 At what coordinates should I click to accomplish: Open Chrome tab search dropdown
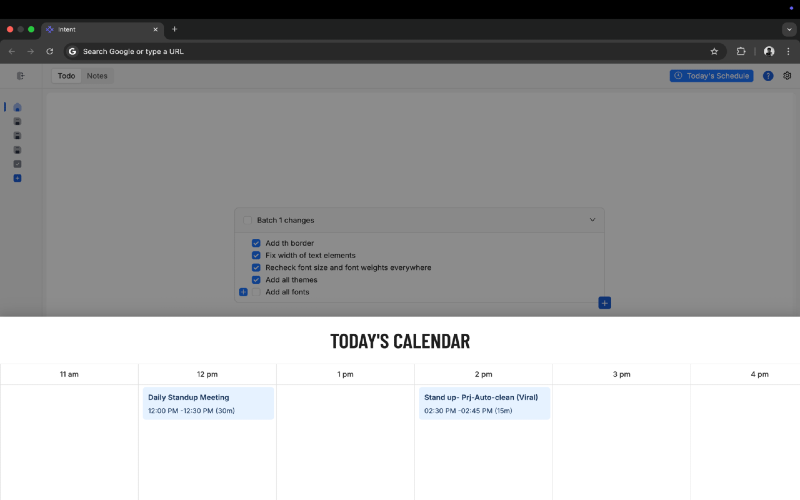pos(789,30)
